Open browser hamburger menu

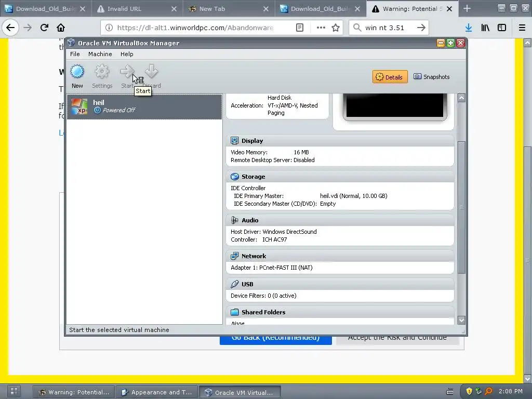point(522,28)
